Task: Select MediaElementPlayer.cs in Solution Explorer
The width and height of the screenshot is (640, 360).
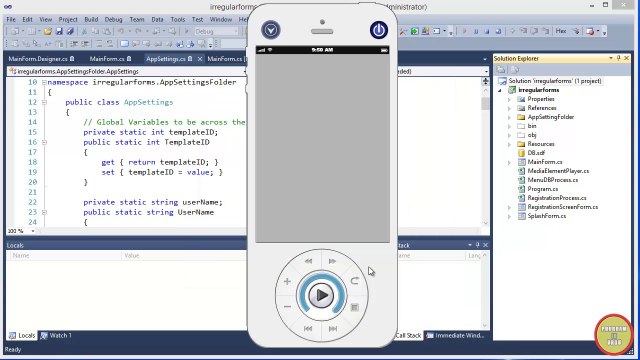Action: [x=558, y=171]
